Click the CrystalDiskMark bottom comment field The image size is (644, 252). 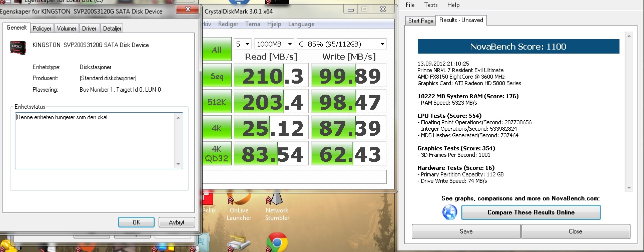294,177
